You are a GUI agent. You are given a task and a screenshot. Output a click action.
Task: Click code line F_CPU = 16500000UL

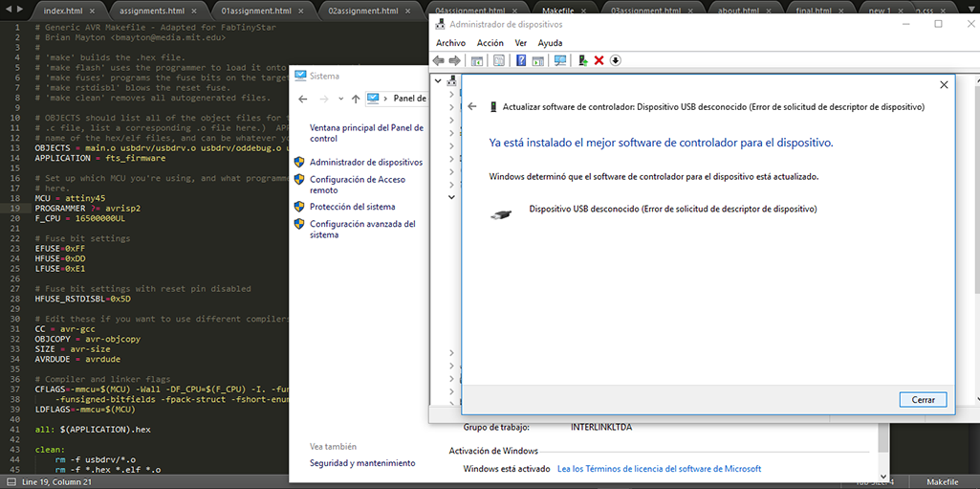pyautogui.click(x=80, y=217)
